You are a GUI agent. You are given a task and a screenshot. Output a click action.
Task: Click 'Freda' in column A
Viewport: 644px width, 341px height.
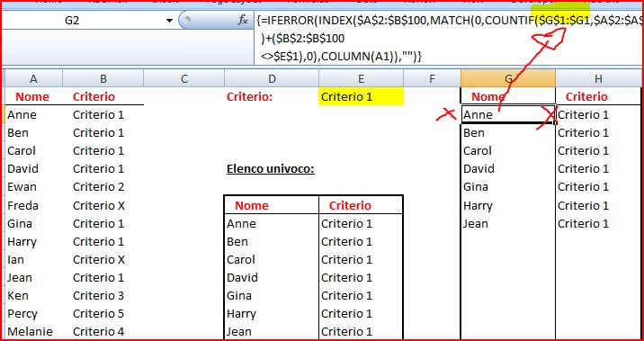tap(22, 205)
